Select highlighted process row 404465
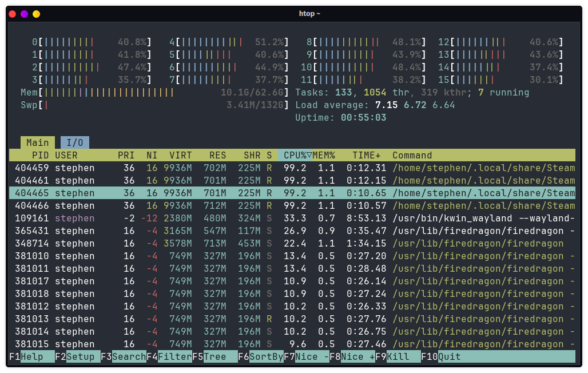The height and width of the screenshot is (373, 588). point(292,193)
